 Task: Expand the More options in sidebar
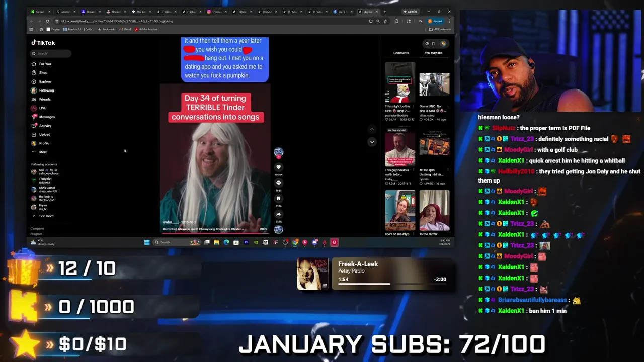coord(40,152)
